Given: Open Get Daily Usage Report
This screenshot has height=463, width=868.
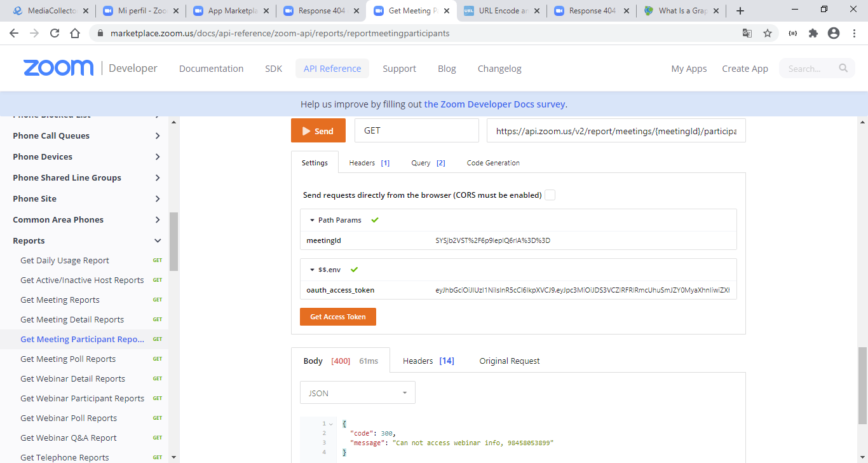Looking at the screenshot, I should click(65, 260).
